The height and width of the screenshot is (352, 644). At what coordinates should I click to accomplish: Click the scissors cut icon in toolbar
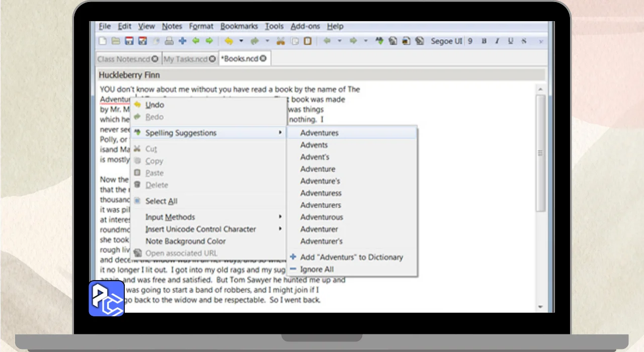point(281,41)
